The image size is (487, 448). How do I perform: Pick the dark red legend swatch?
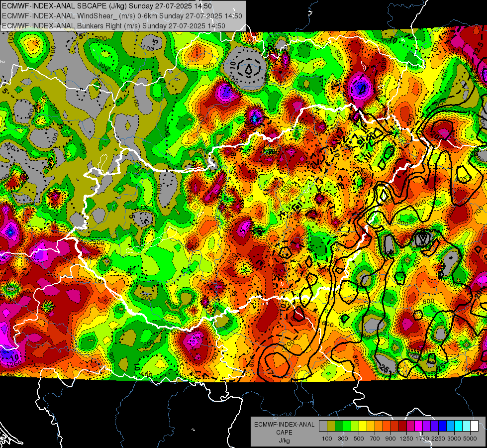coord(402,426)
